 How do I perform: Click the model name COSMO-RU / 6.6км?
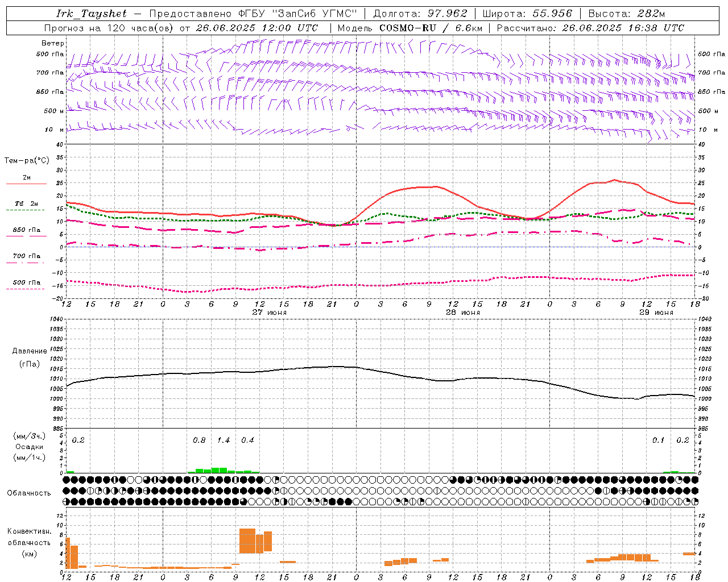point(431,28)
